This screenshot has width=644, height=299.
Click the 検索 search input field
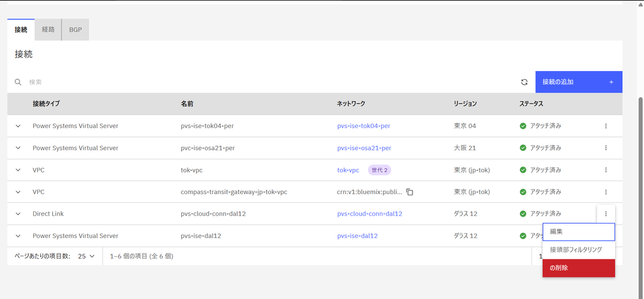271,82
